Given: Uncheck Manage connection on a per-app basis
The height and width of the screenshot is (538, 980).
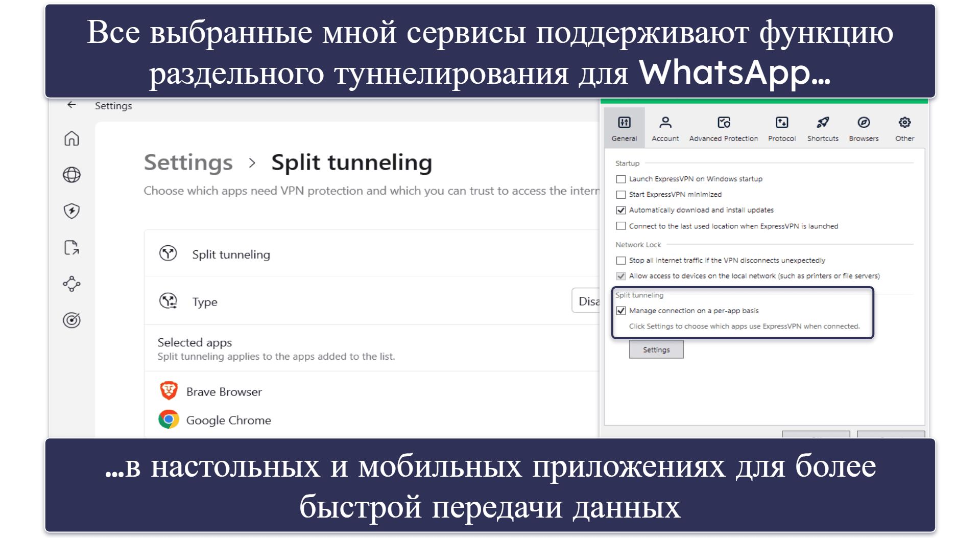Looking at the screenshot, I should tap(621, 311).
